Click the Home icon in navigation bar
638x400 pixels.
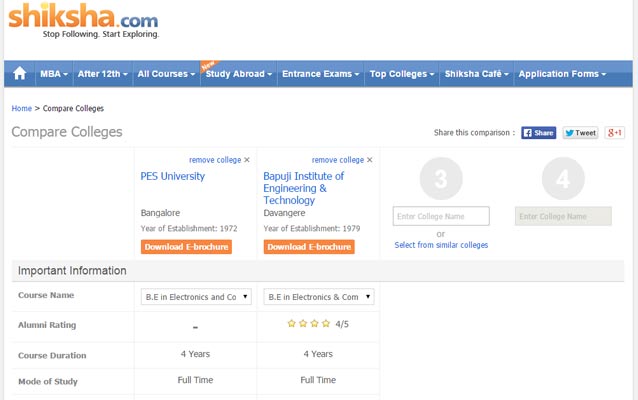pyautogui.click(x=20, y=74)
